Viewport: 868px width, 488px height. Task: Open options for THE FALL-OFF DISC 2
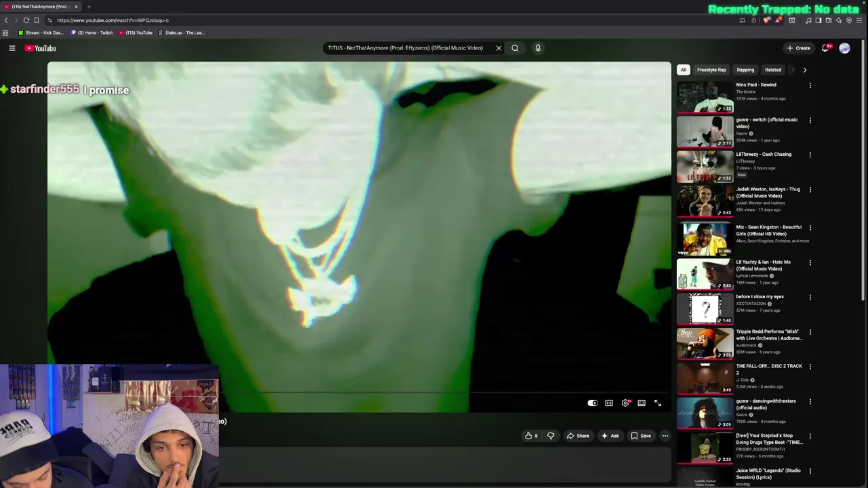coord(810,367)
